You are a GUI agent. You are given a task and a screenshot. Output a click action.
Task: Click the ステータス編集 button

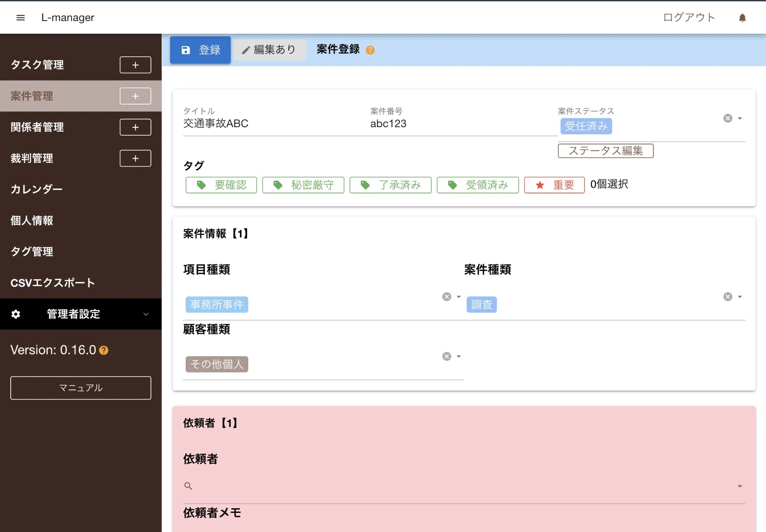point(606,151)
